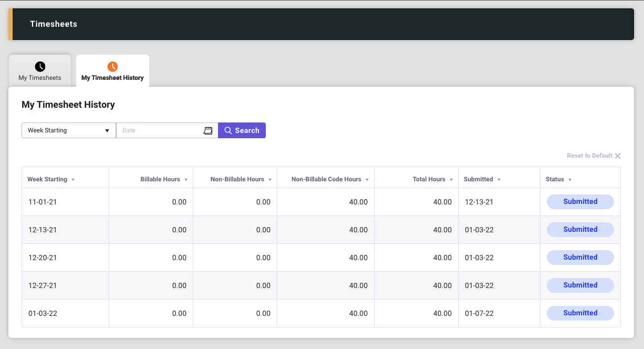Sort by Billable Hours column arrow
The width and height of the screenshot is (644, 349).
185,180
